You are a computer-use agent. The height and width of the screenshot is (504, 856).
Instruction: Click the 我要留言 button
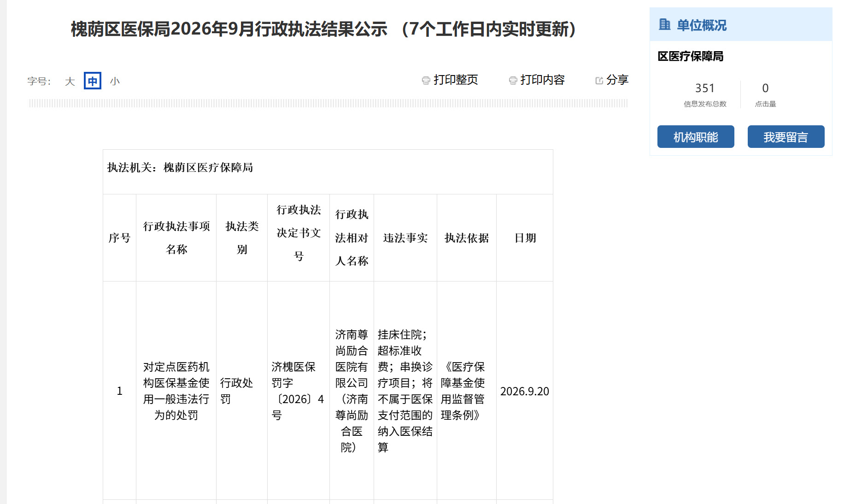click(x=786, y=137)
